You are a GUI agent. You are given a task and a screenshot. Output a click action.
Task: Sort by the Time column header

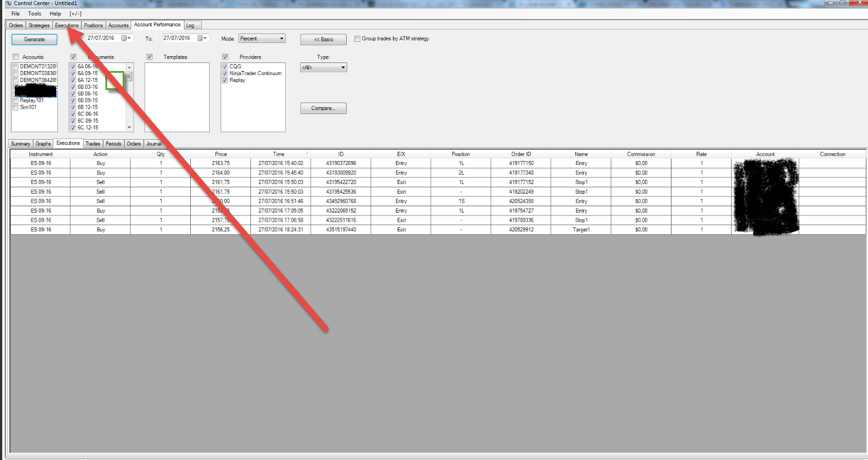tap(281, 154)
